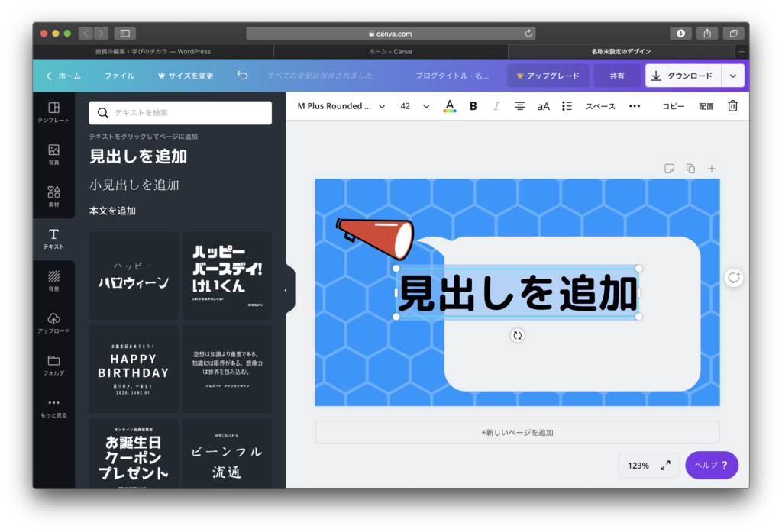Change text alignment
This screenshot has height=532, width=782.
point(519,105)
